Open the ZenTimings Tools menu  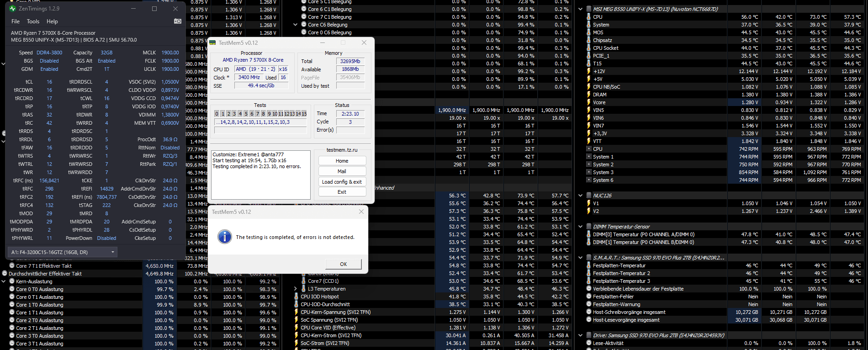(33, 21)
